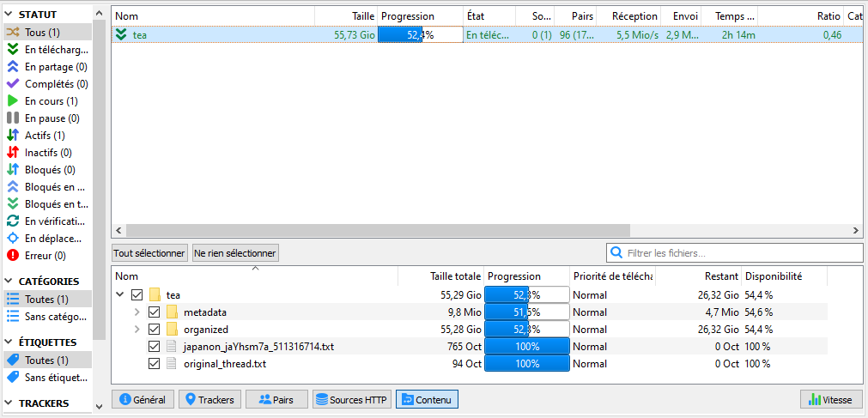Open the Vitesse graph tab
This screenshot has height=418, width=868.
[831, 399]
